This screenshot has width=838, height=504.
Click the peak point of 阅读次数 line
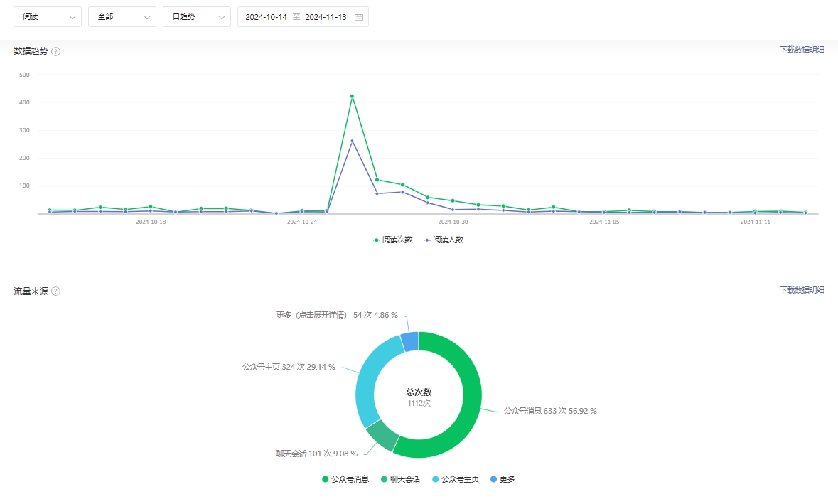tap(352, 97)
